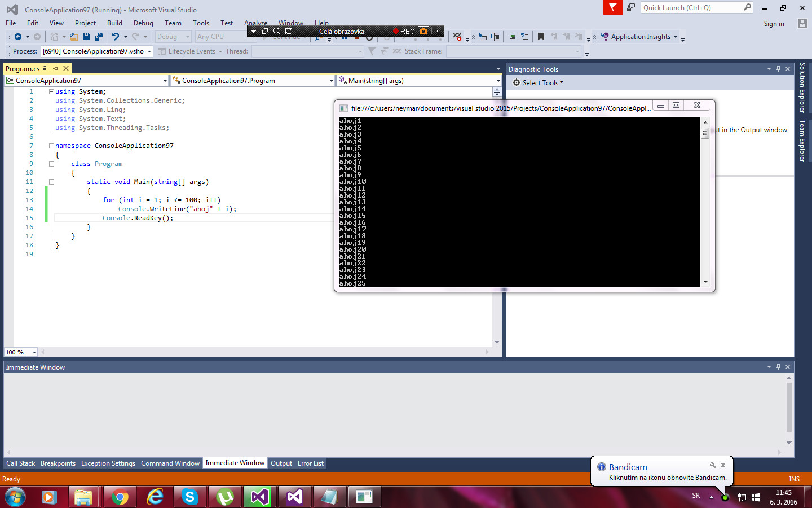
Task: Click the Navigate Backward arrow icon
Action: pos(18,37)
